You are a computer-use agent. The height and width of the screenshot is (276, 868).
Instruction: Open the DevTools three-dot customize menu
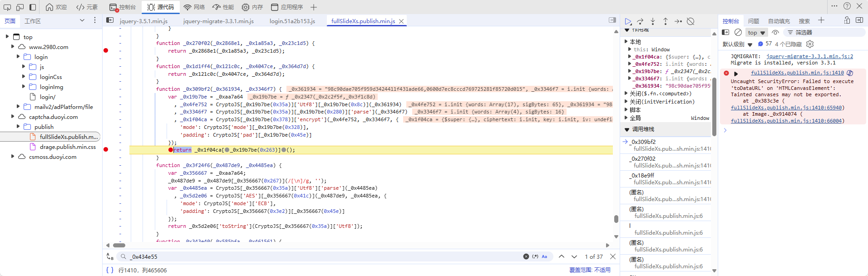[x=834, y=6]
